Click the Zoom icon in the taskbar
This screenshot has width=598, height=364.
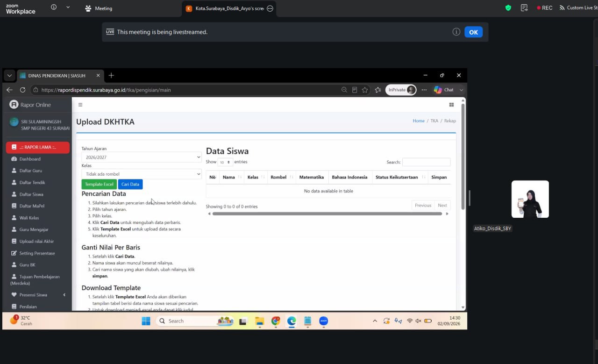tap(323, 321)
